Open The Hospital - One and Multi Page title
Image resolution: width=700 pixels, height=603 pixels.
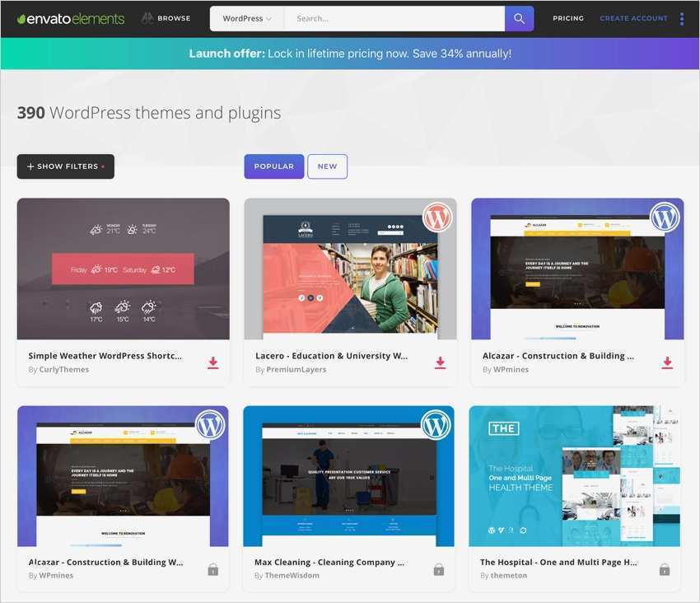(x=558, y=563)
